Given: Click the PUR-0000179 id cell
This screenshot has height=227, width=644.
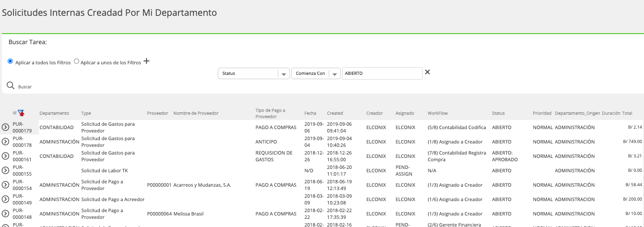Looking at the screenshot, I should (22, 127).
